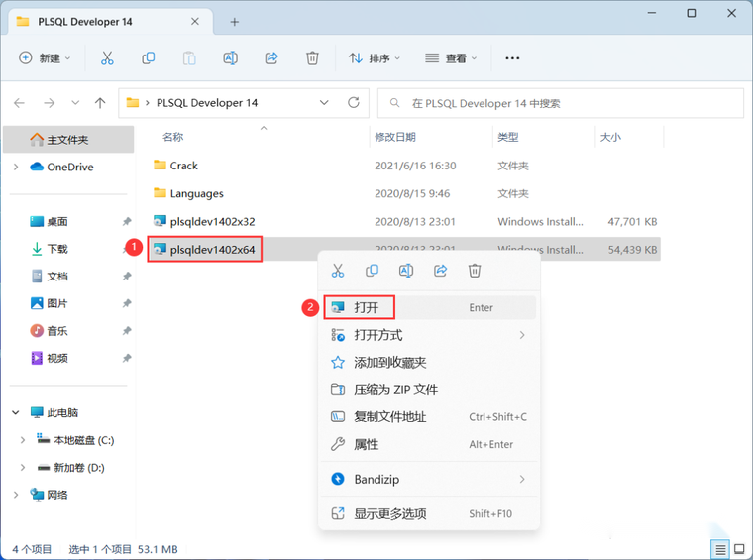Open the address bar history dropdown
753x560 pixels.
pyautogui.click(x=324, y=103)
